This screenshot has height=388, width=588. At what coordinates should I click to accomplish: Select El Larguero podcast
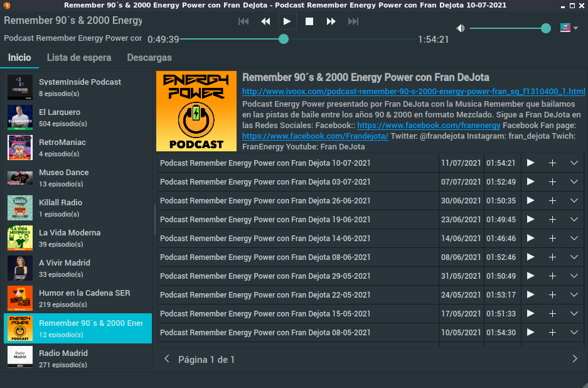point(78,117)
